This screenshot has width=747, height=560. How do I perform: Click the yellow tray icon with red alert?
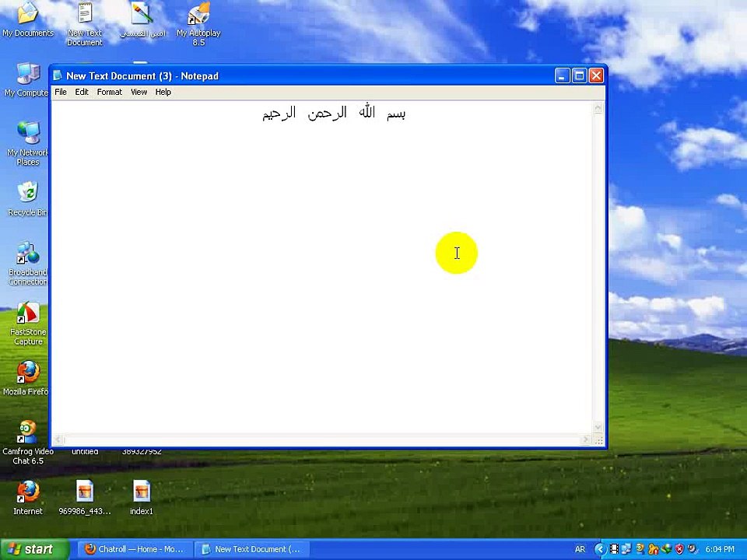(x=653, y=549)
